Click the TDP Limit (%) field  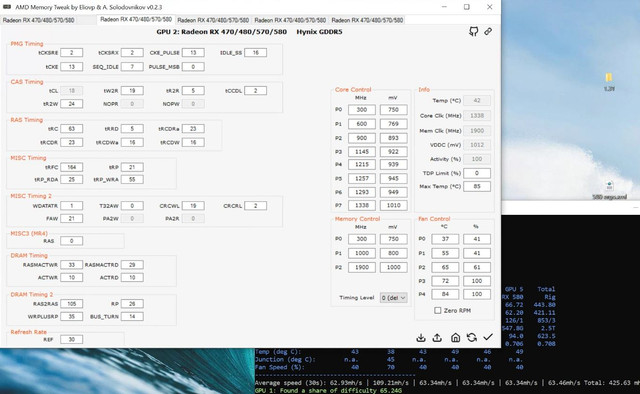click(477, 173)
